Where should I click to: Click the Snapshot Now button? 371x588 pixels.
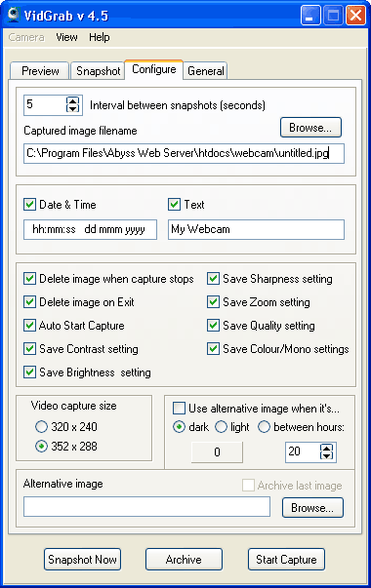(82, 560)
